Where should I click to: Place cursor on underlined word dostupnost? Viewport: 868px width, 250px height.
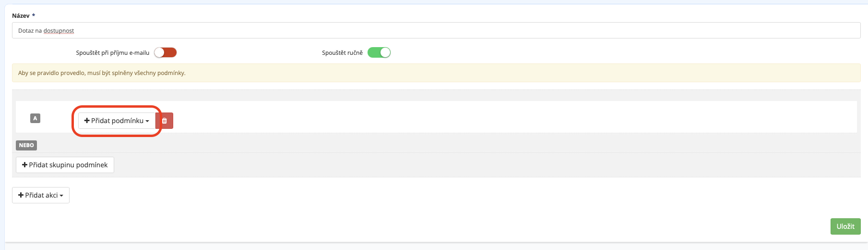(x=59, y=31)
